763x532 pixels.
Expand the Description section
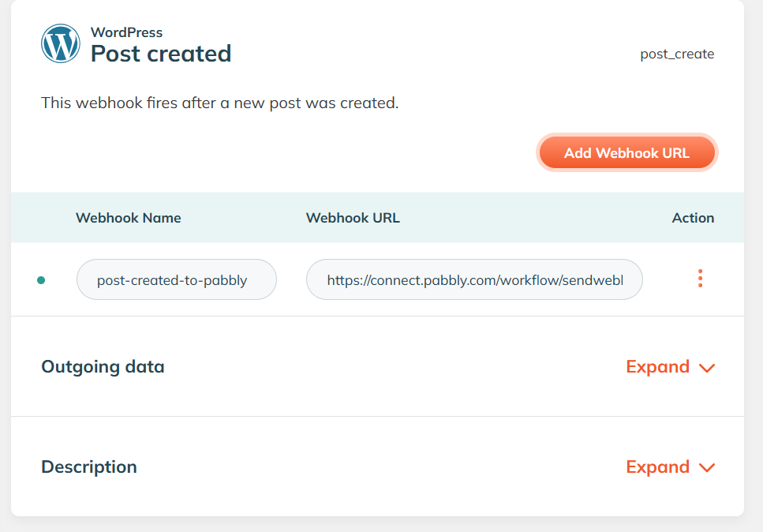point(670,466)
